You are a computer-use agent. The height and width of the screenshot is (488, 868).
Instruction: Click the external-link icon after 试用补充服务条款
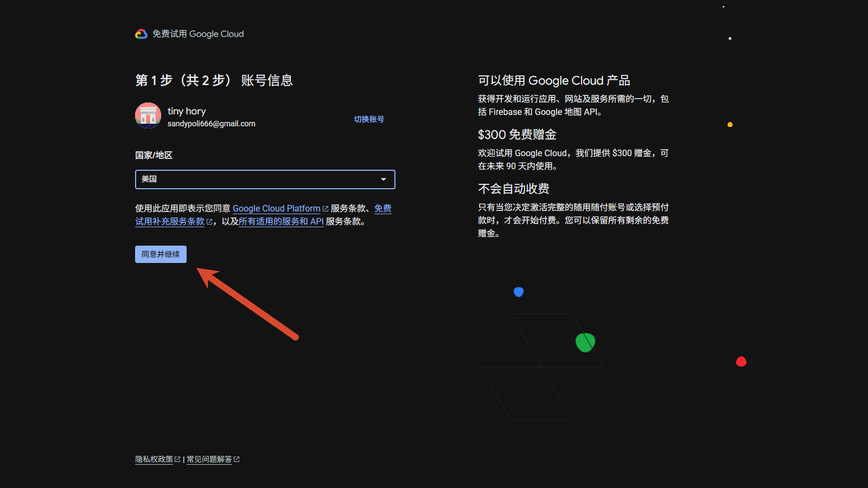pyautogui.click(x=209, y=222)
